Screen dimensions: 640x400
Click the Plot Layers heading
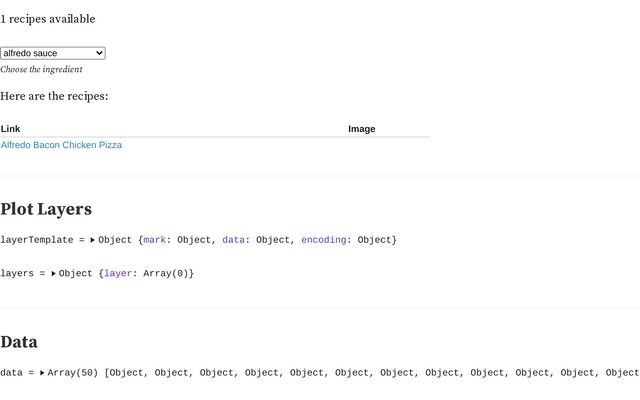pos(46,209)
